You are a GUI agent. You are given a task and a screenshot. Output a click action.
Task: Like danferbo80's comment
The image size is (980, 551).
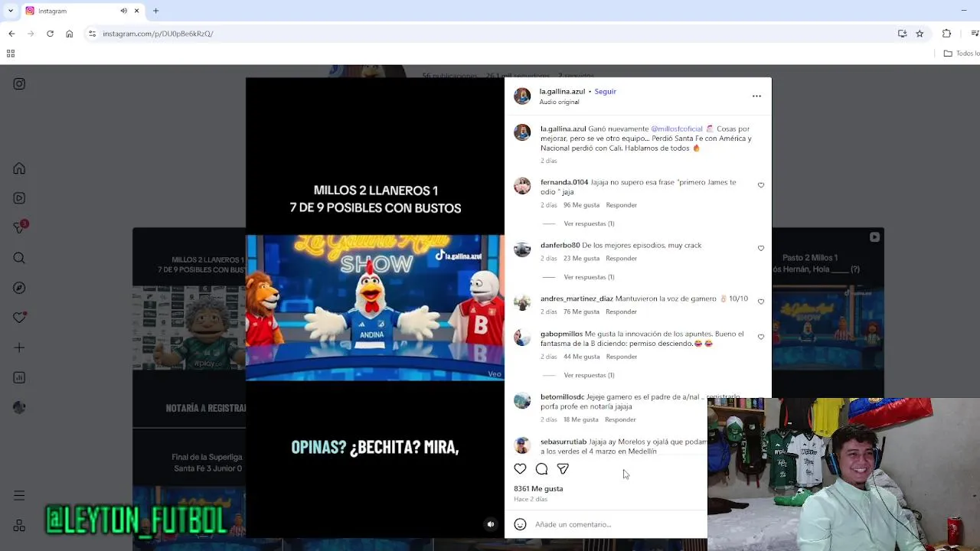(760, 248)
